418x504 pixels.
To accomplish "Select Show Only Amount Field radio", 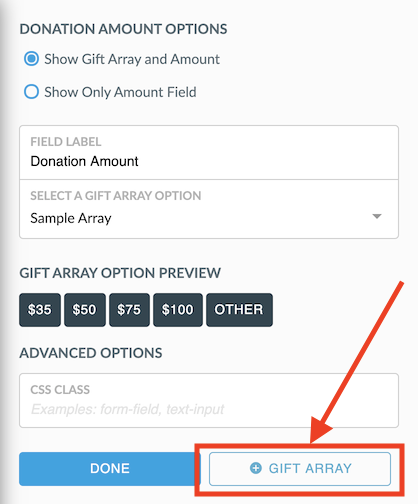I will tap(31, 92).
